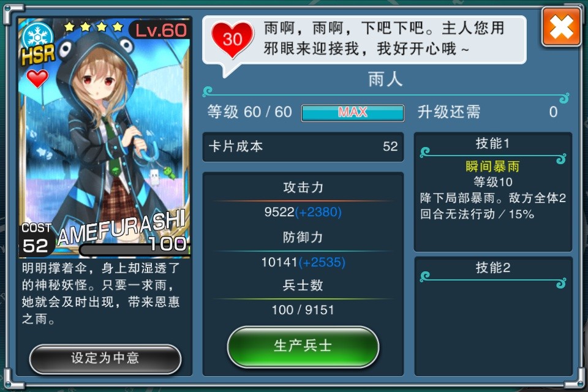Tap the COST 52 badge on card
Viewport: 588px width, 392px height.
pos(36,239)
